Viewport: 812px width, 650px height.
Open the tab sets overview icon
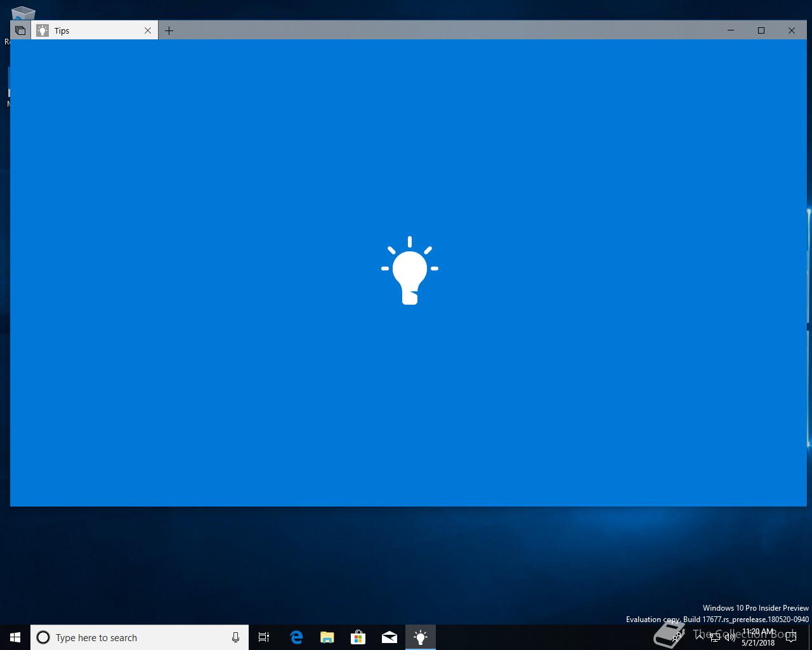[x=20, y=30]
